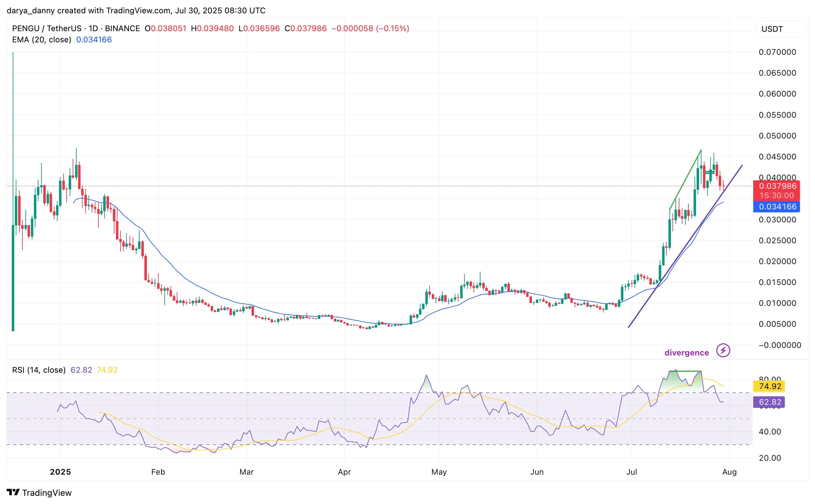Click the purple RSI value tag 62.82

tap(769, 402)
